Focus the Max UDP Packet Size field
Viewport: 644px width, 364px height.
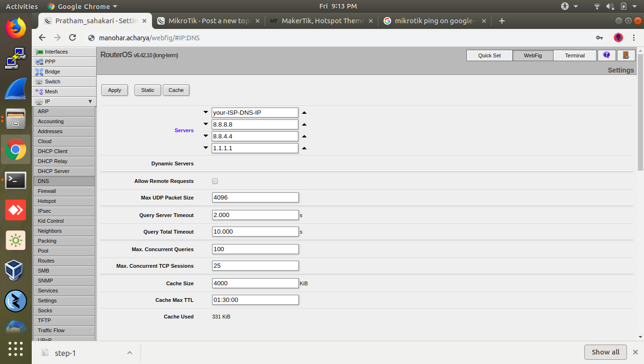pyautogui.click(x=255, y=198)
